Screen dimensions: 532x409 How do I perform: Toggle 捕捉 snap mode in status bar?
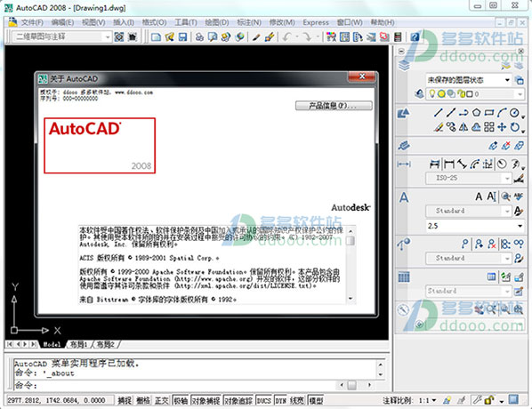pyautogui.click(x=125, y=400)
